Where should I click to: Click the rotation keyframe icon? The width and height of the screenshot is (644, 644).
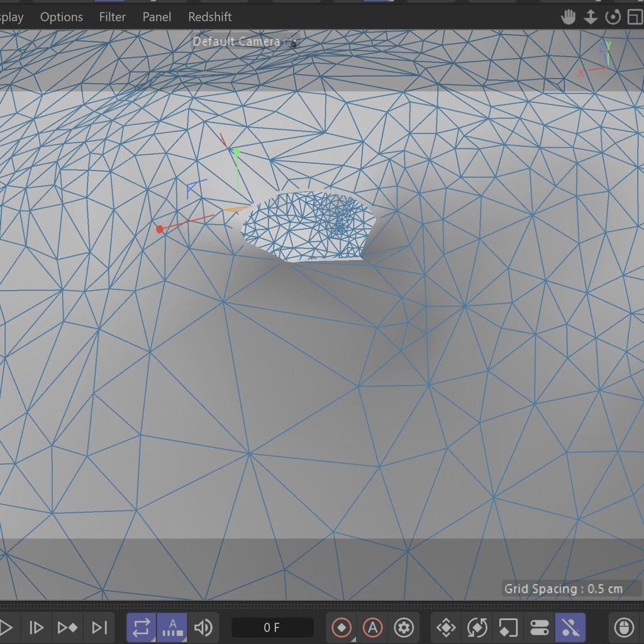coord(477,627)
